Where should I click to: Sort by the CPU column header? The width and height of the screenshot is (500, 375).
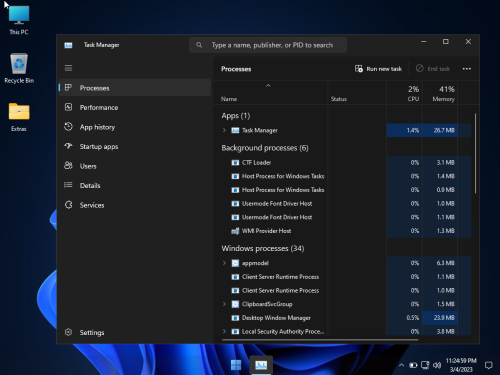[x=404, y=93]
